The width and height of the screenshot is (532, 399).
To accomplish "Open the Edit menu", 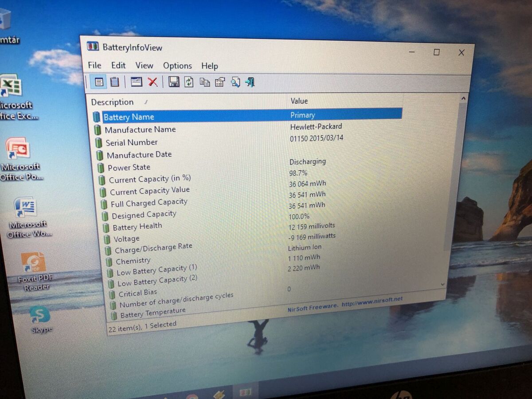I will click(118, 65).
